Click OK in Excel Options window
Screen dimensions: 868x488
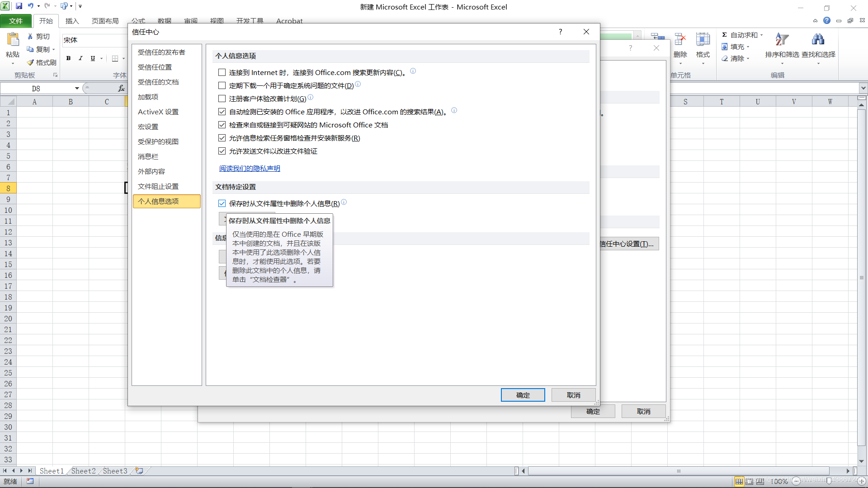pyautogui.click(x=593, y=411)
